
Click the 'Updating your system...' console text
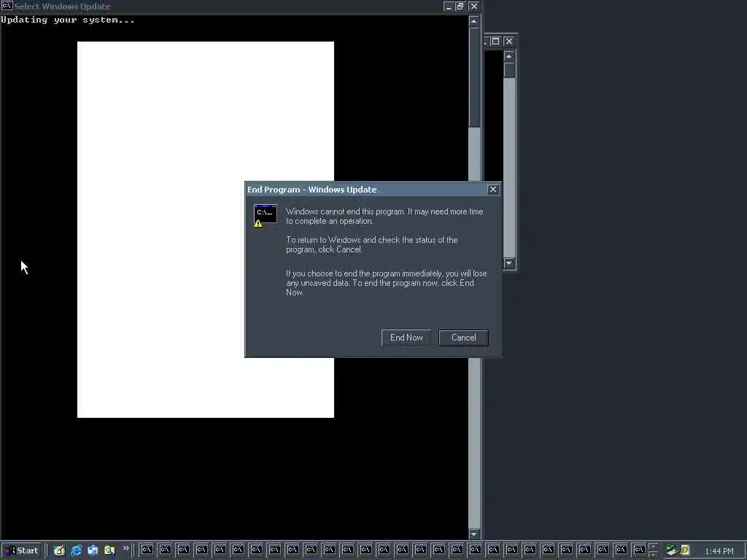[68, 20]
